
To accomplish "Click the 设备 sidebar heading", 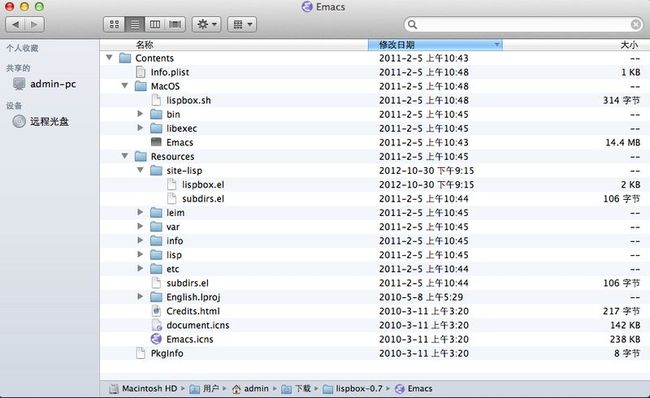I will 14,106.
